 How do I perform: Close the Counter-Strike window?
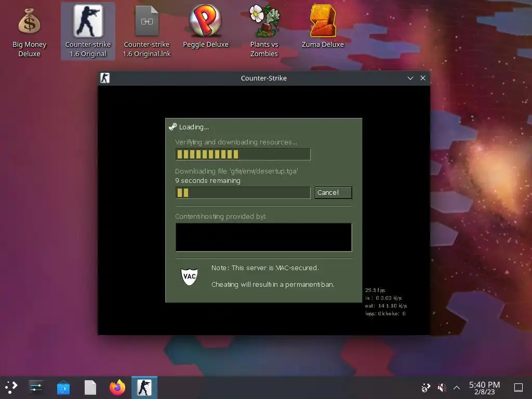423,78
